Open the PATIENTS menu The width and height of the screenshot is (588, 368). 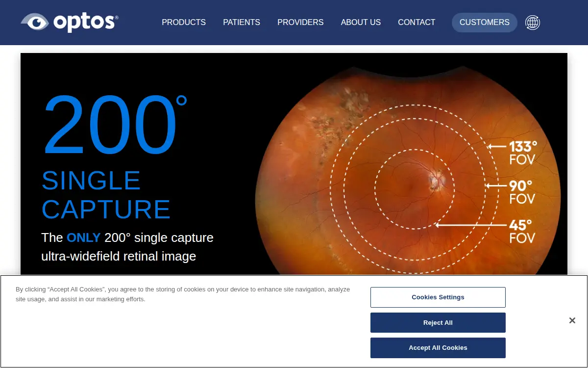[x=242, y=23]
